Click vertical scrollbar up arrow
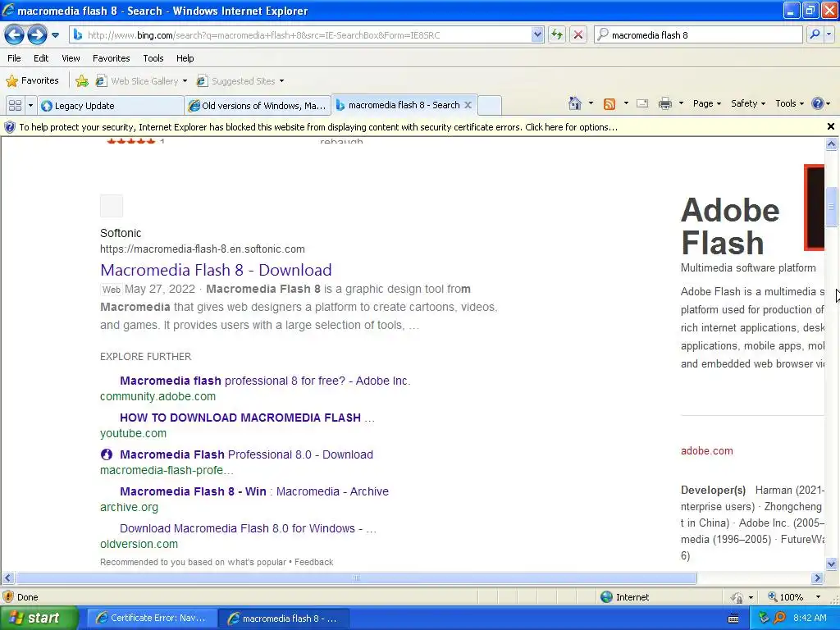This screenshot has width=840, height=630. 832,144
